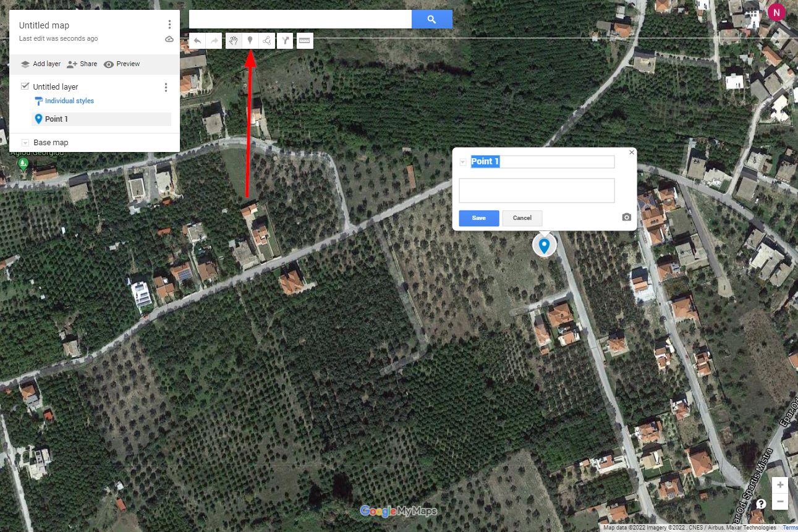Open the map options three-dot menu
This screenshot has width=798, height=532.
click(169, 25)
